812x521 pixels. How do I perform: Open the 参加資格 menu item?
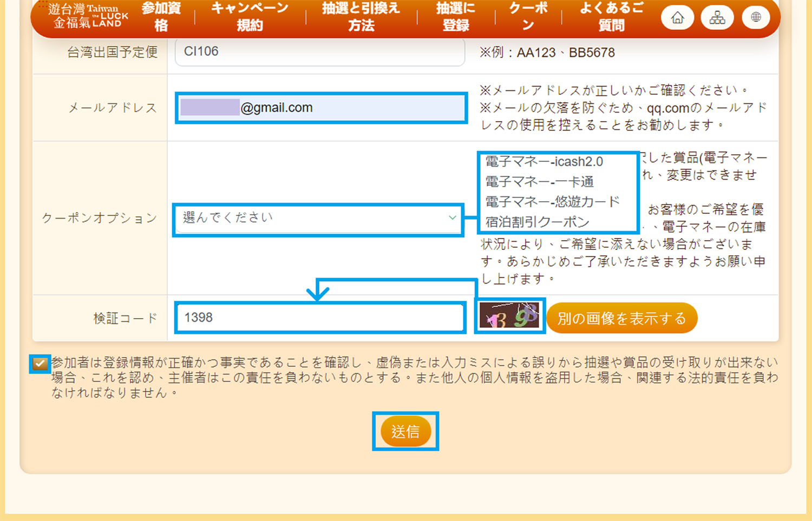pyautogui.click(x=161, y=17)
